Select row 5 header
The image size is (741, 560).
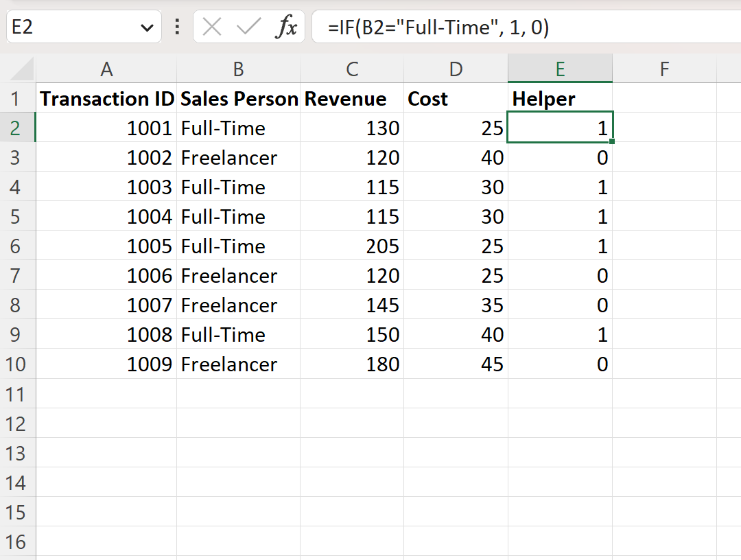tap(17, 216)
